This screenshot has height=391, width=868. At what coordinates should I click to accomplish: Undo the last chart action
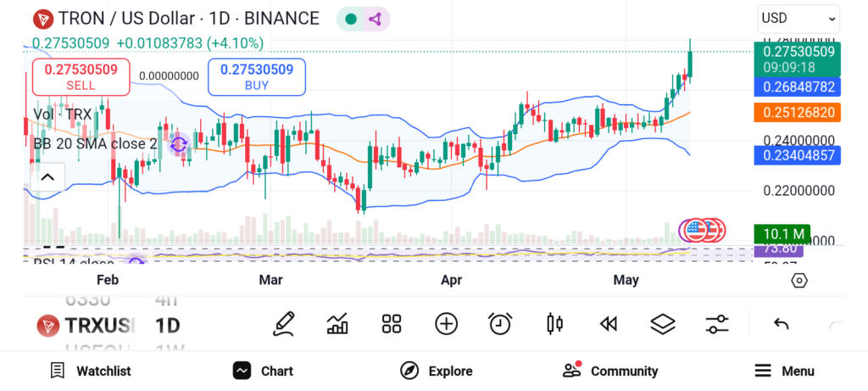[782, 324]
